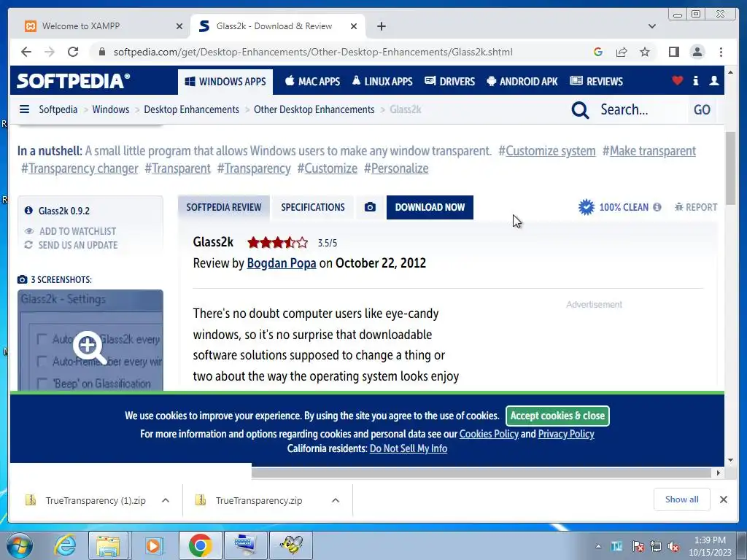Click the browser forward arrow

tap(50, 52)
